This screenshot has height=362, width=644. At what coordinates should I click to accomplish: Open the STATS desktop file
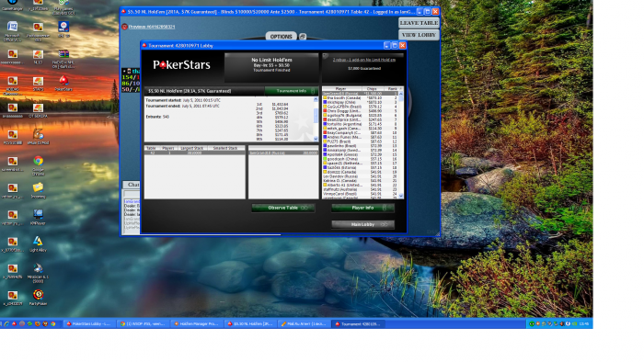39,84
